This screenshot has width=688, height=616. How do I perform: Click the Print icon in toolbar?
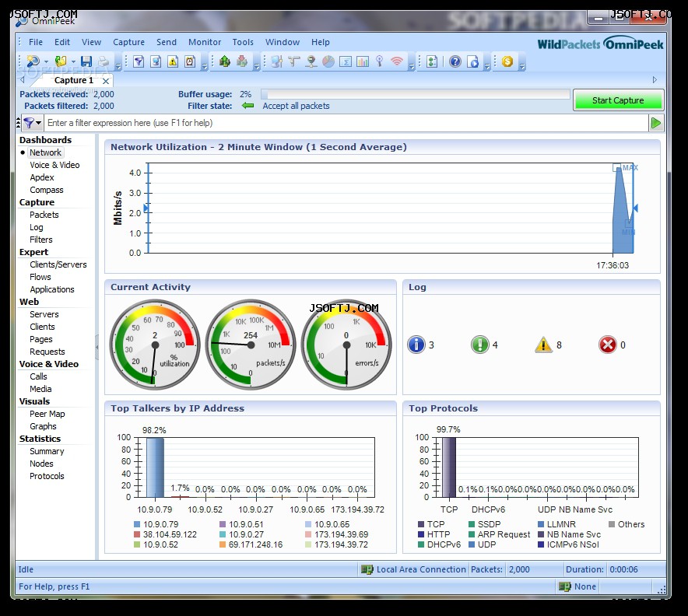[x=103, y=61]
